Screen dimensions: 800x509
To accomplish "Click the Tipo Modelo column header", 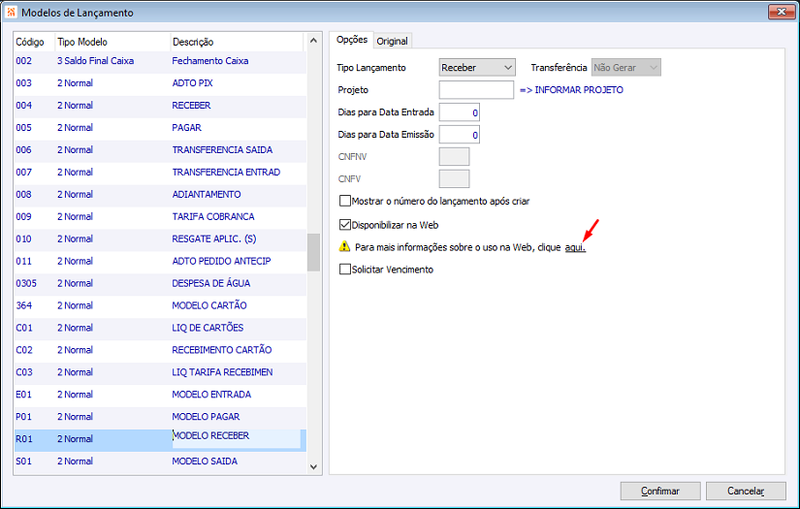I will tap(112, 42).
